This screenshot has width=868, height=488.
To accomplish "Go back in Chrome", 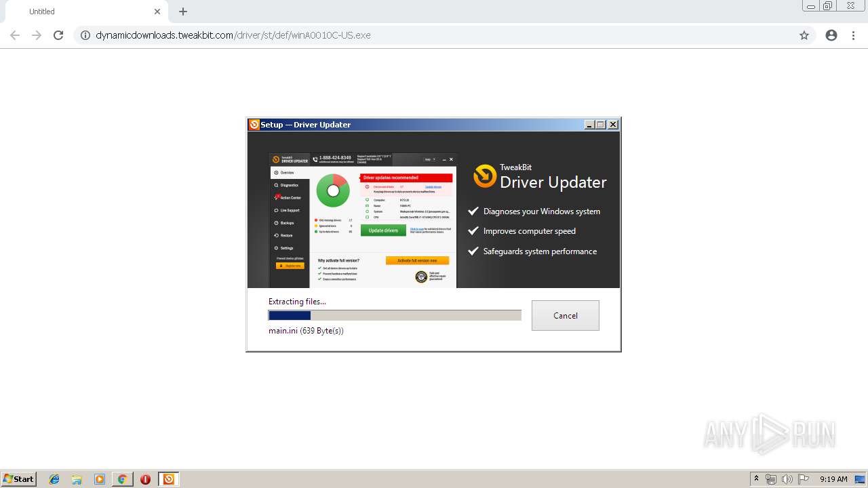I will tap(15, 35).
